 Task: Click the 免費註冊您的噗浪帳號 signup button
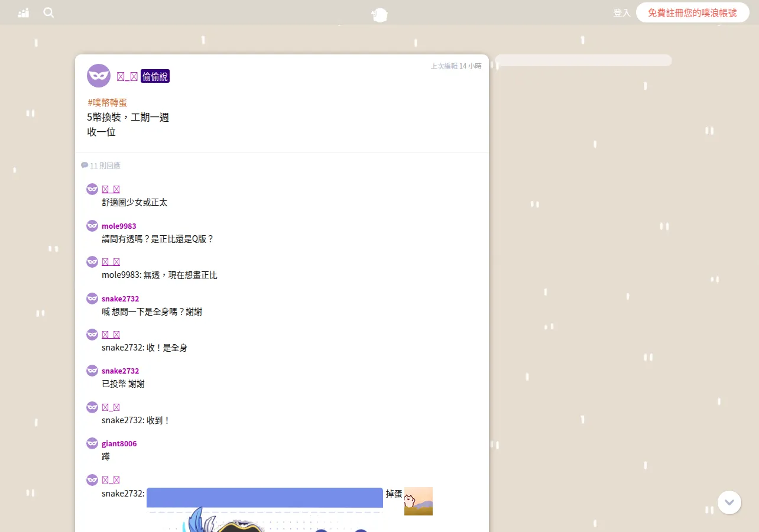[x=693, y=12]
